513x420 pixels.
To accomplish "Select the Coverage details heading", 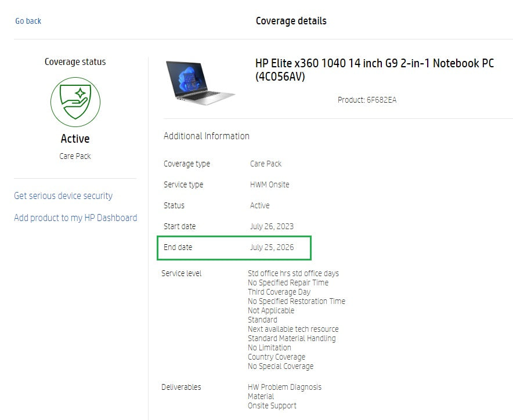I will tap(291, 21).
